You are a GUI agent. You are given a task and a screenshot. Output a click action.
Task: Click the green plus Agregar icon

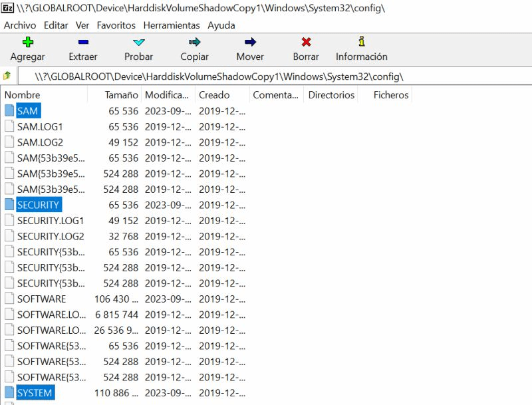(27, 43)
